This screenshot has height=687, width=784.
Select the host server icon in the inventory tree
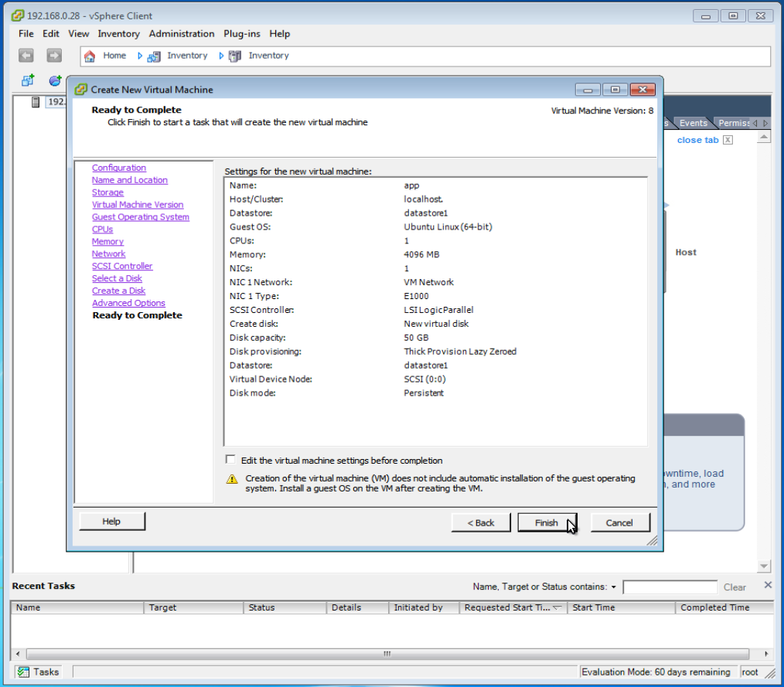[36, 102]
